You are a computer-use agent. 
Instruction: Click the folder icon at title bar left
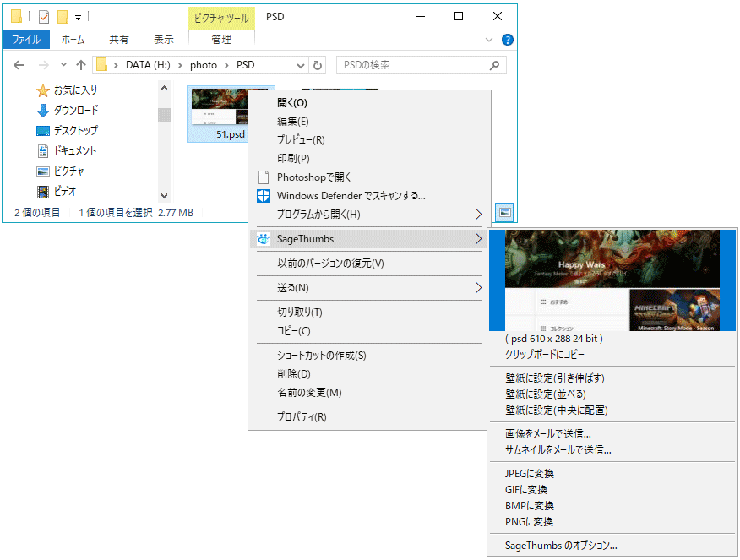pos(17,17)
